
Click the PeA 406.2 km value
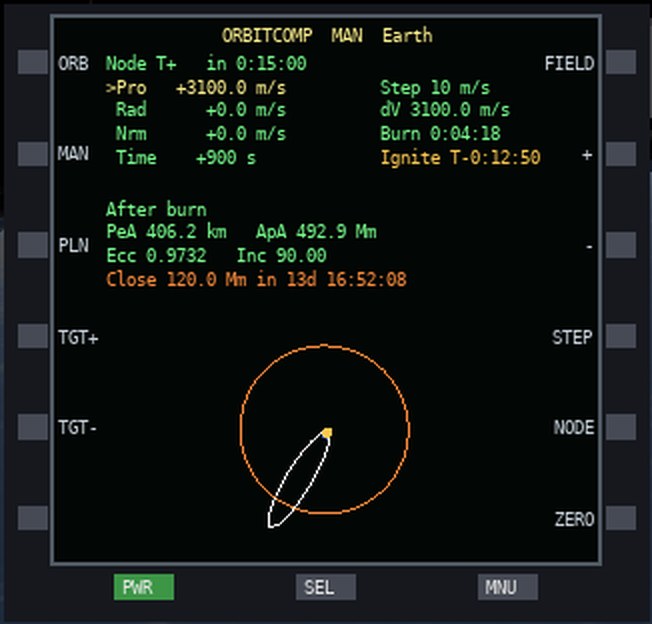click(x=166, y=232)
